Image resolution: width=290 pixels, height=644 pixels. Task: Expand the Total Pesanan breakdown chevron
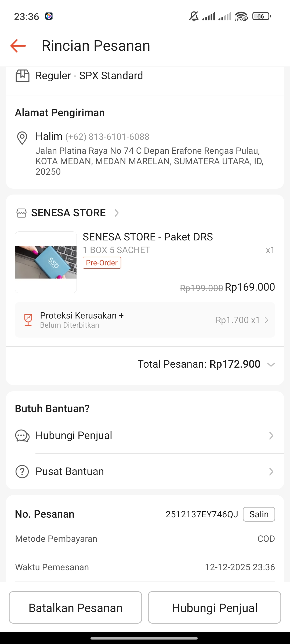[271, 365]
